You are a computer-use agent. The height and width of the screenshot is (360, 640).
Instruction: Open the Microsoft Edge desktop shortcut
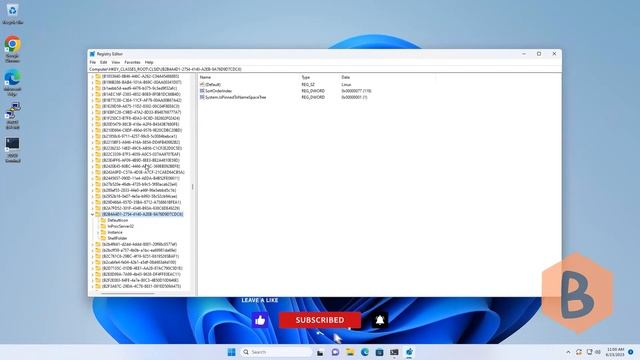[x=13, y=83]
